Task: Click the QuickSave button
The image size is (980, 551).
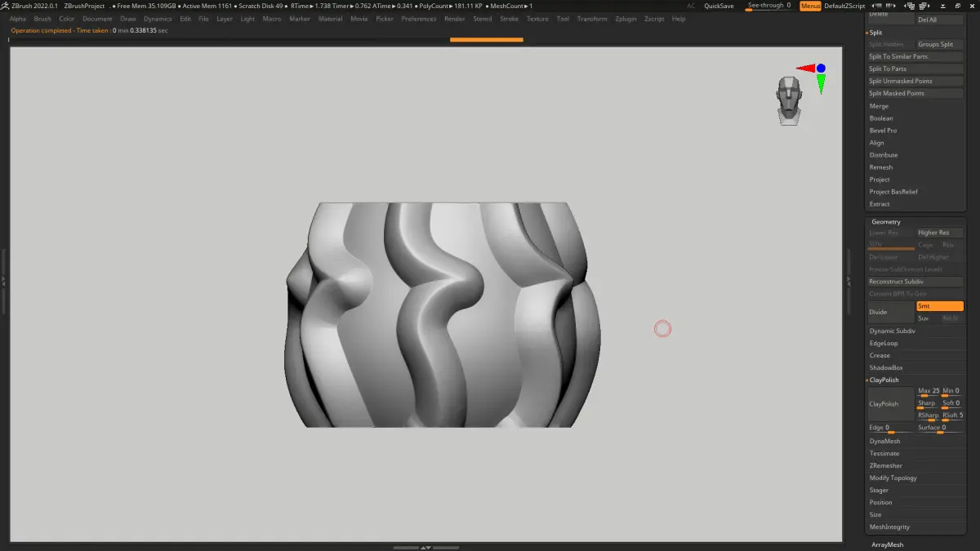Action: (x=719, y=6)
